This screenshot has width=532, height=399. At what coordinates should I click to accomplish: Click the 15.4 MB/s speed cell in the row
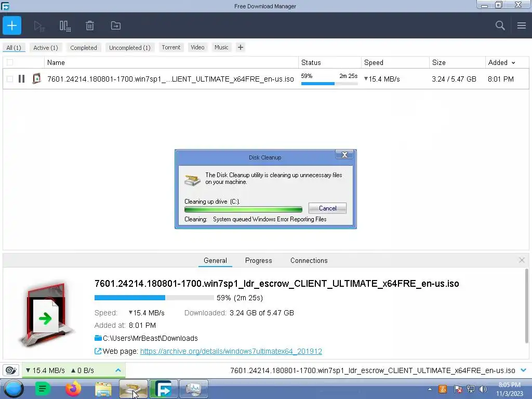382,79
